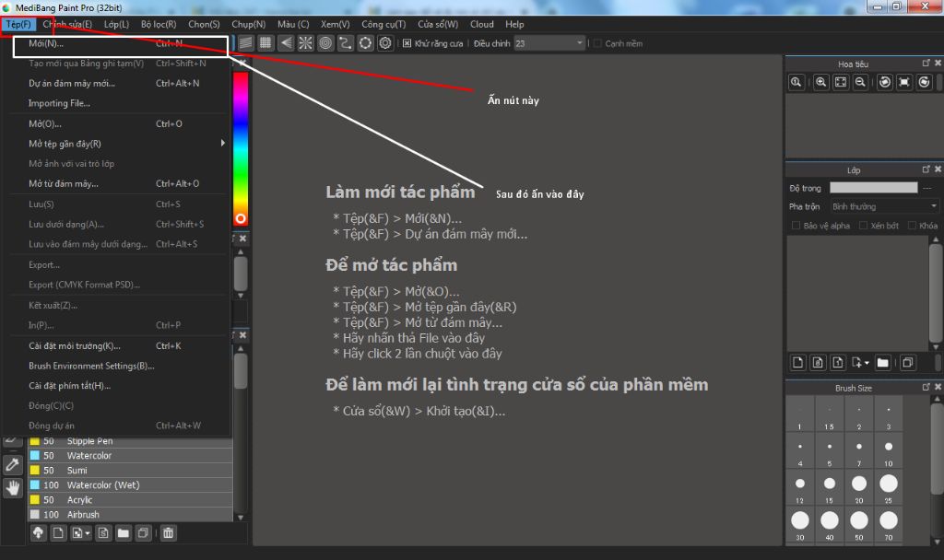944x560 pixels.
Task: Pop out the Brush Size panel
Action: (926, 387)
